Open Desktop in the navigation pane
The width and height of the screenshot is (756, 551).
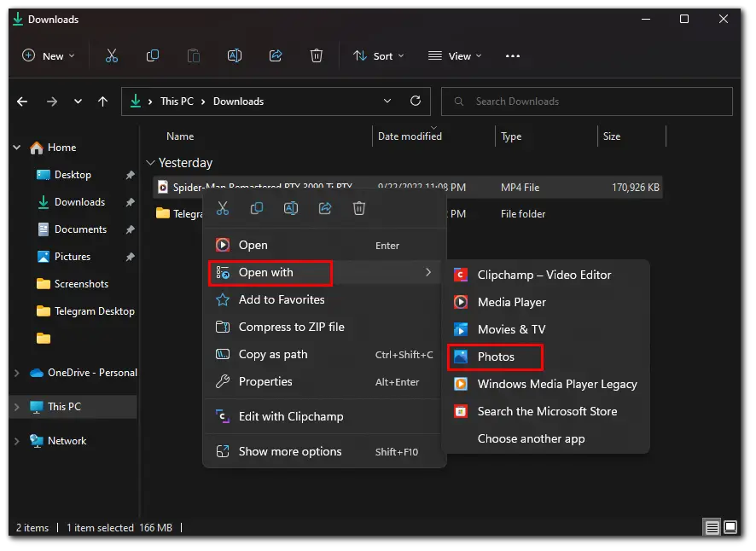coord(73,175)
